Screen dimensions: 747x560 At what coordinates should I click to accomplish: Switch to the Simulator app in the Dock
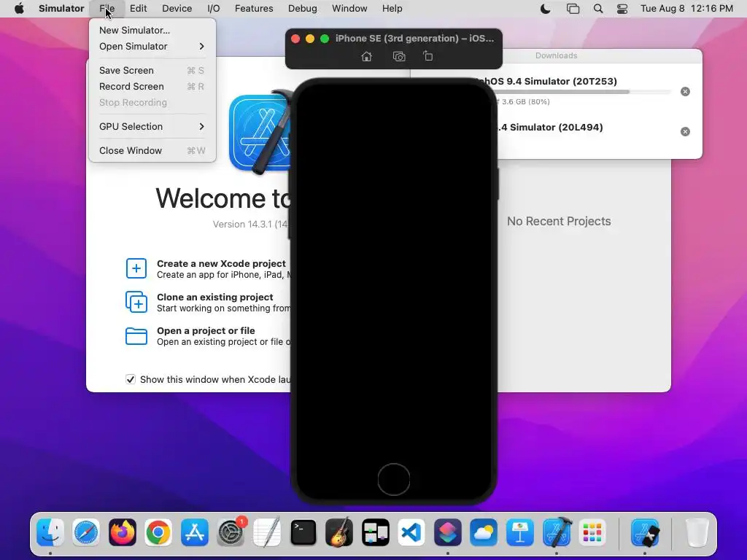coord(645,532)
